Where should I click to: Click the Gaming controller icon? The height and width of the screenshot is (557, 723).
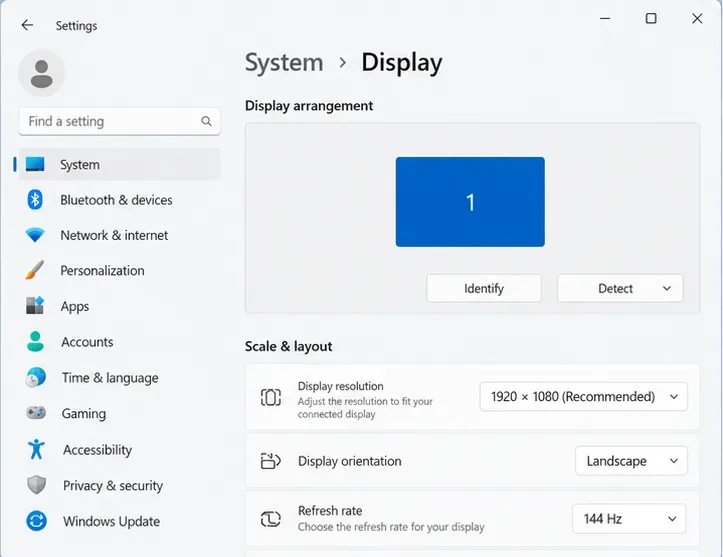(36, 413)
